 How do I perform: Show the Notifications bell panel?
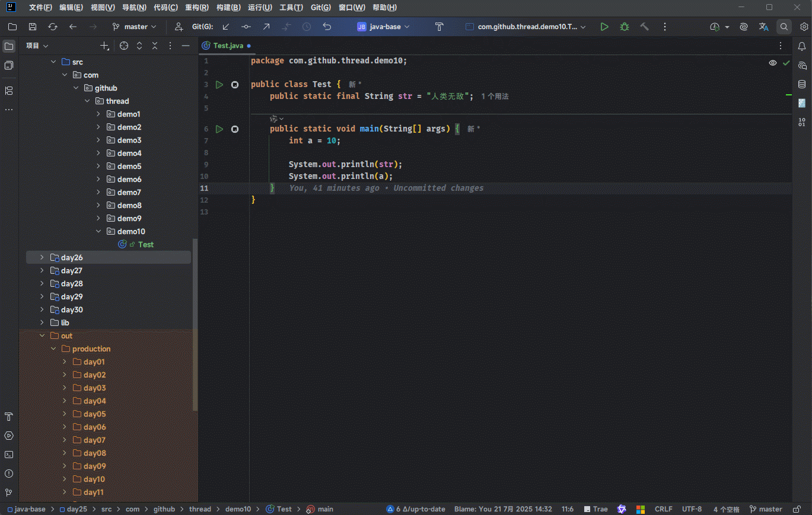click(x=802, y=46)
